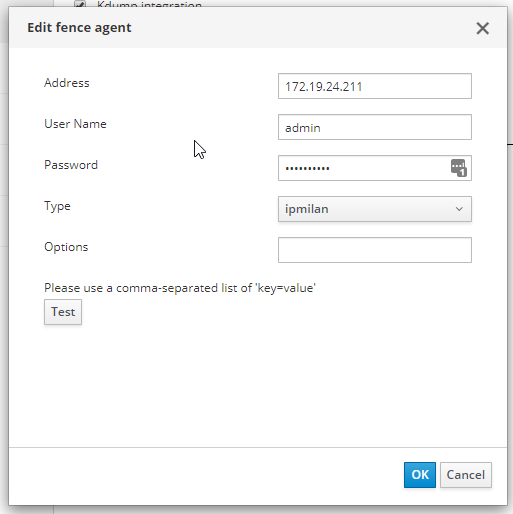Focus the Address field with 172.19.24.211

pos(375,86)
